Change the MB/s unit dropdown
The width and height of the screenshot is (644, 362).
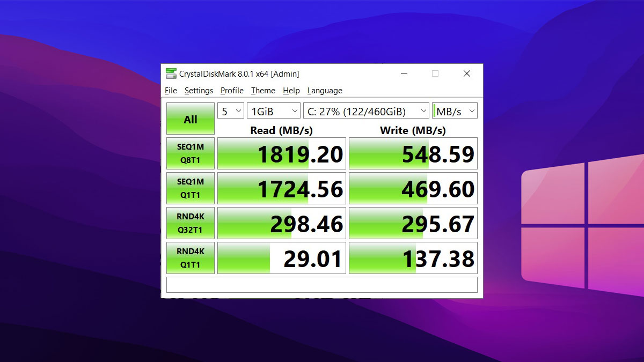pyautogui.click(x=455, y=111)
